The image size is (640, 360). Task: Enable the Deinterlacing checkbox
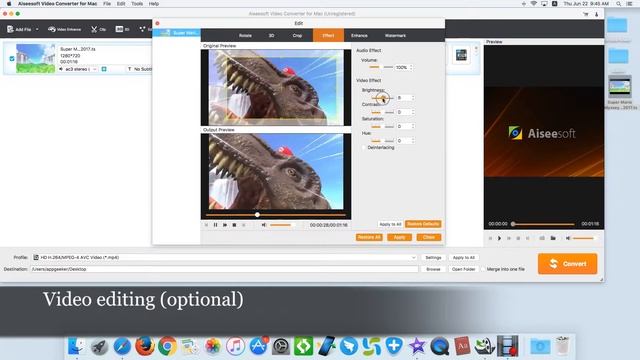(364, 148)
